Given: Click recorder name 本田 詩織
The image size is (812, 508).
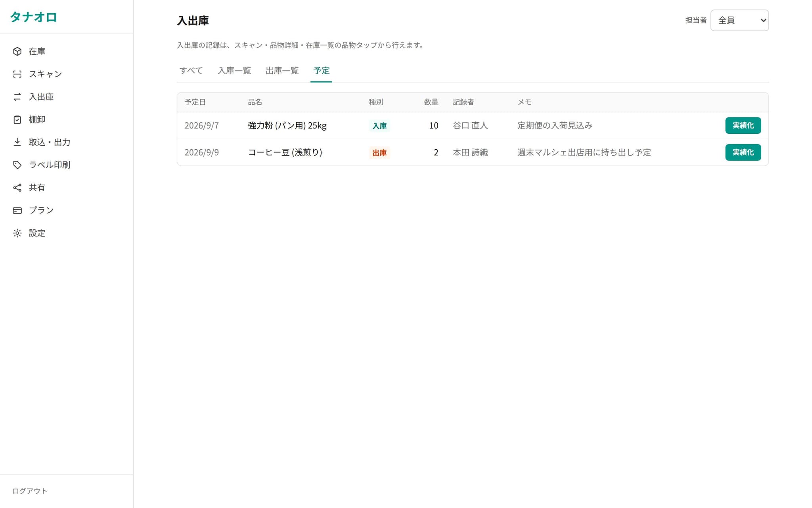Looking at the screenshot, I should (470, 152).
